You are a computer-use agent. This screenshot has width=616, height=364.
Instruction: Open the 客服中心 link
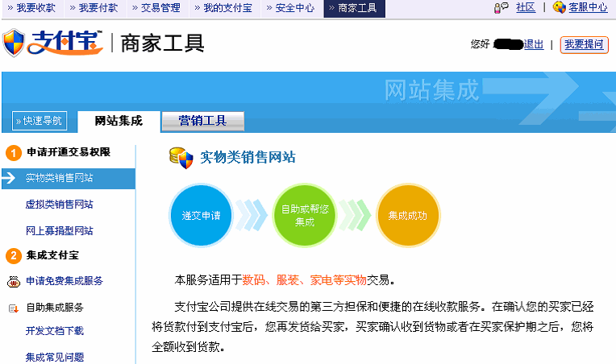pyautogui.click(x=588, y=7)
